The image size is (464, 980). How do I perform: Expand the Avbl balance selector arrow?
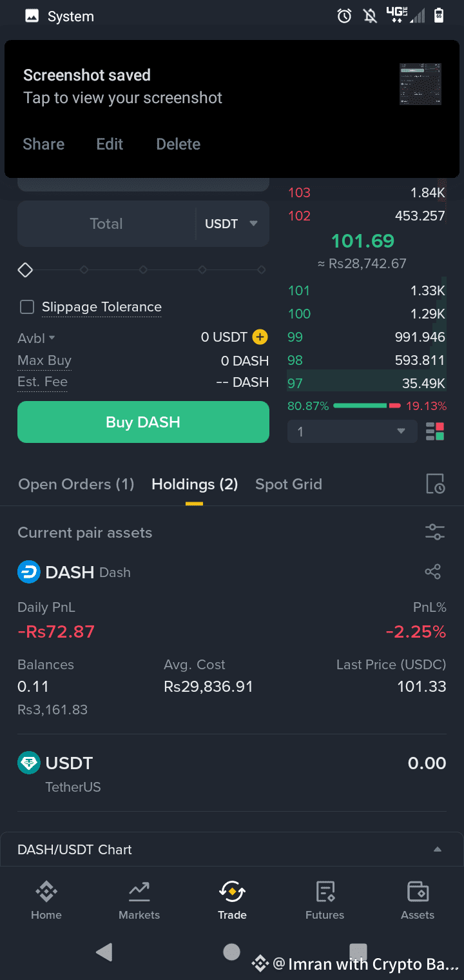[52, 338]
